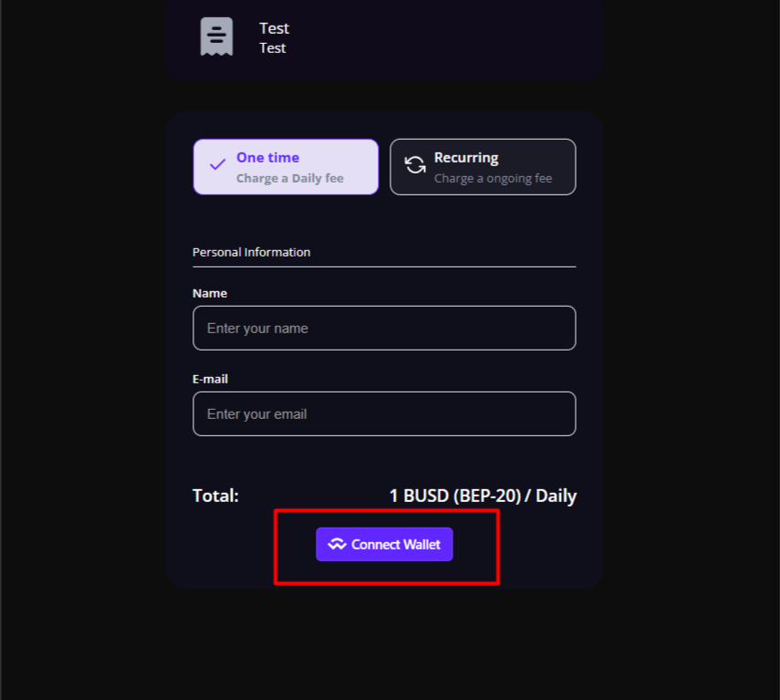This screenshot has height=700, width=780.
Task: Click the top Test title text
Action: pos(274,28)
